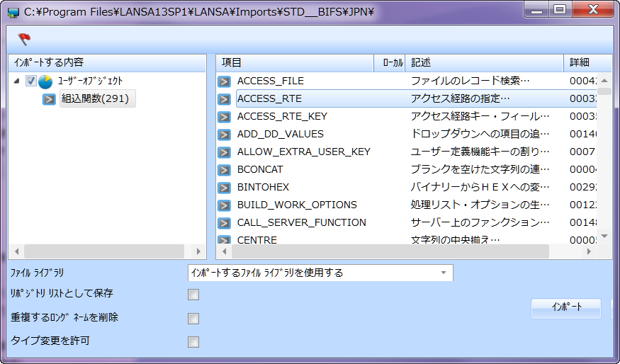Screen dimensions: 620x364
Task: Click description サーバー上のファンクション…
Action: (480, 223)
